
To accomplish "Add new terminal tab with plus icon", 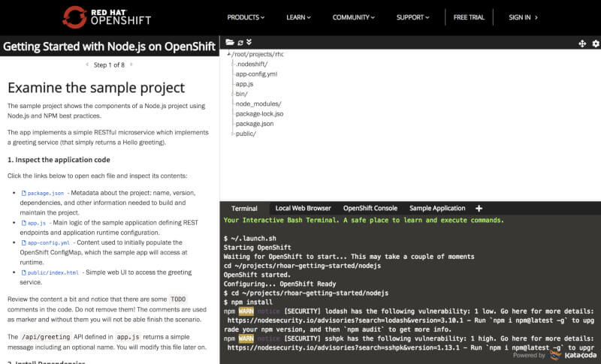I will 479,208.
